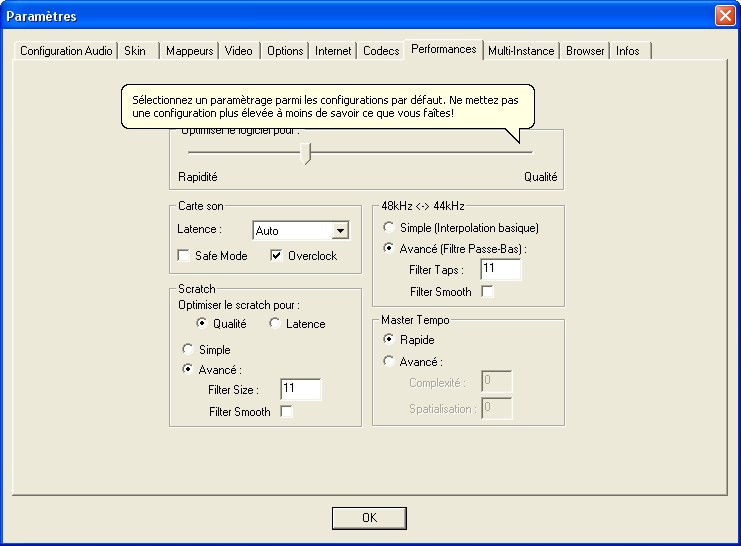Select Simple scratch mode
The image size is (741, 546).
point(186,350)
